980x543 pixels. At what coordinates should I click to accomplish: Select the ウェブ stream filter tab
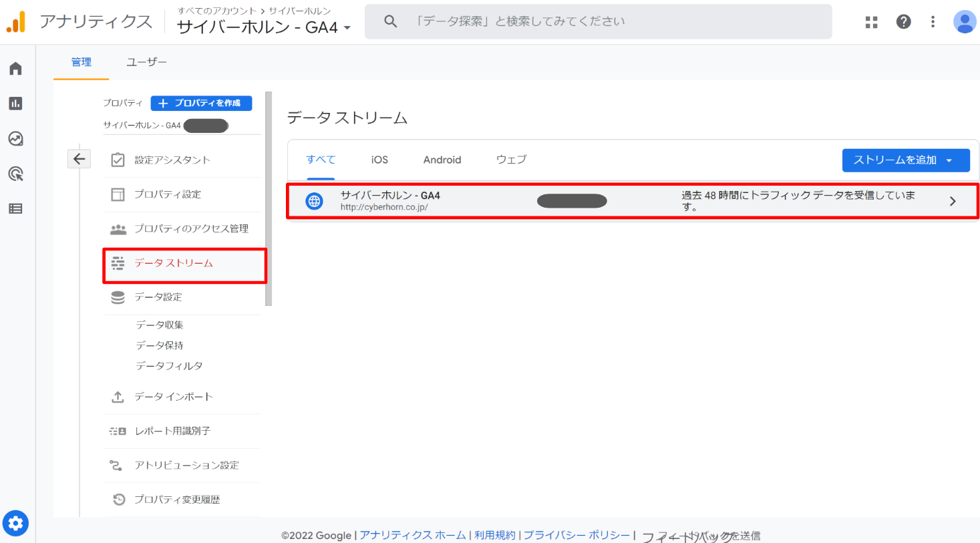[511, 160]
